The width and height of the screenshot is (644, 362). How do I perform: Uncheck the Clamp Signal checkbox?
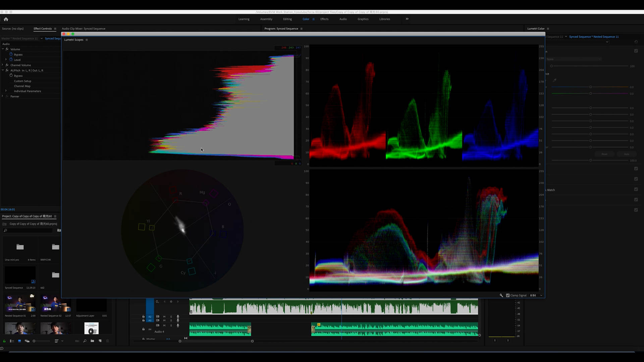pyautogui.click(x=508, y=295)
